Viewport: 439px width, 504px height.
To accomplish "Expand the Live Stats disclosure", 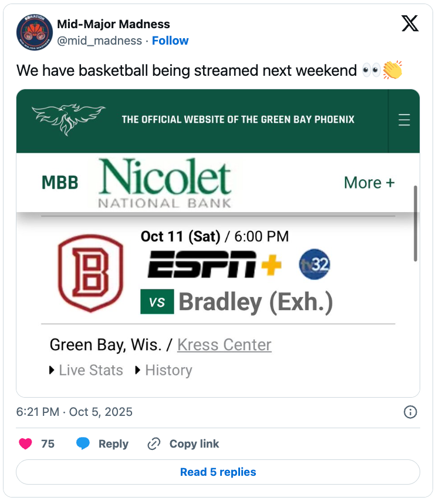I will pyautogui.click(x=86, y=371).
